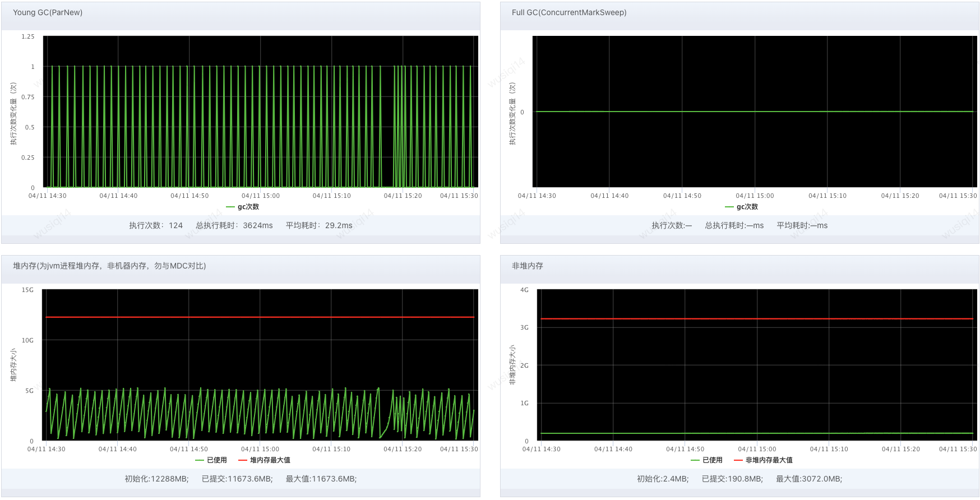Click 04/11 15:00 axis label in Young GC chart
980x500 pixels.
point(261,196)
